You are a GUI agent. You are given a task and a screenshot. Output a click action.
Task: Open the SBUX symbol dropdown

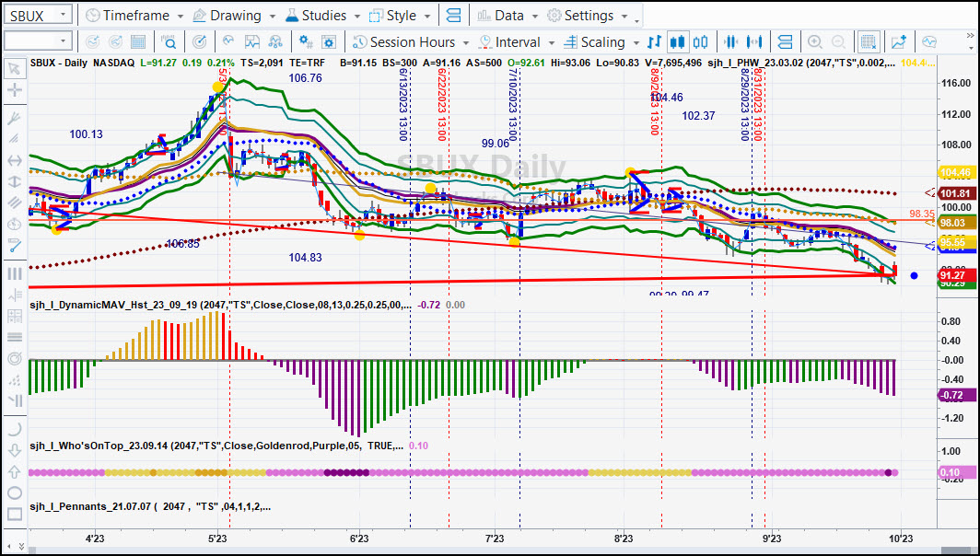(64, 16)
